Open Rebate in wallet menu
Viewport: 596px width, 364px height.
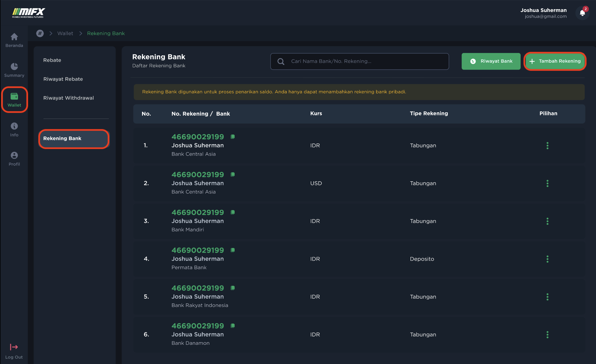tap(52, 60)
